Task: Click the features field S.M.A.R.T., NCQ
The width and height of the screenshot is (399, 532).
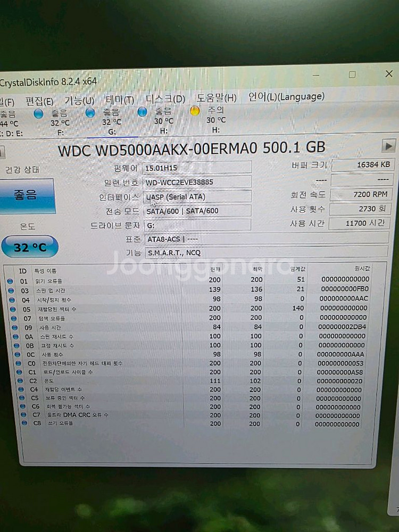Action: (x=267, y=252)
